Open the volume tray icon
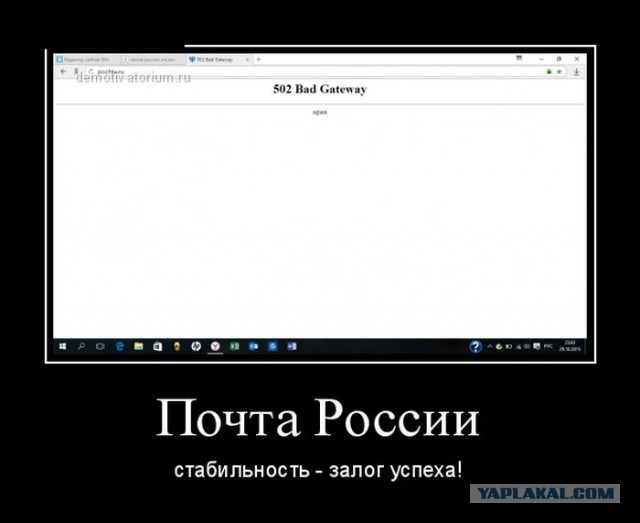Viewport: 640px width, 523px height. 527,346
